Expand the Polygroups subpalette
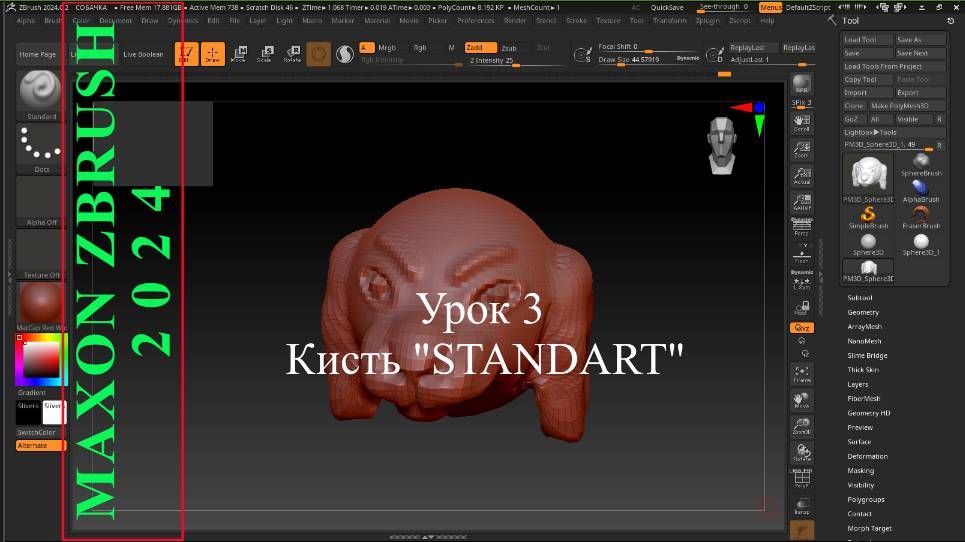Viewport: 965px width, 542px height. point(866,500)
